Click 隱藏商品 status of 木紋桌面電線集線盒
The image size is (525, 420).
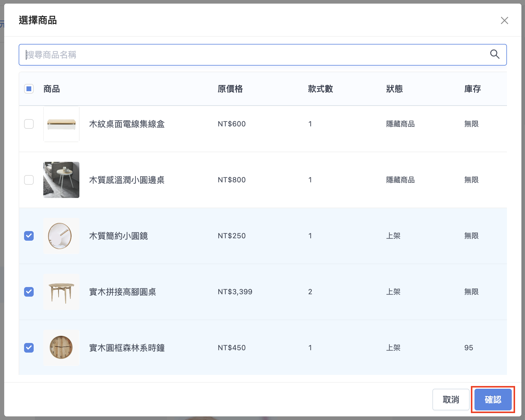point(401,124)
